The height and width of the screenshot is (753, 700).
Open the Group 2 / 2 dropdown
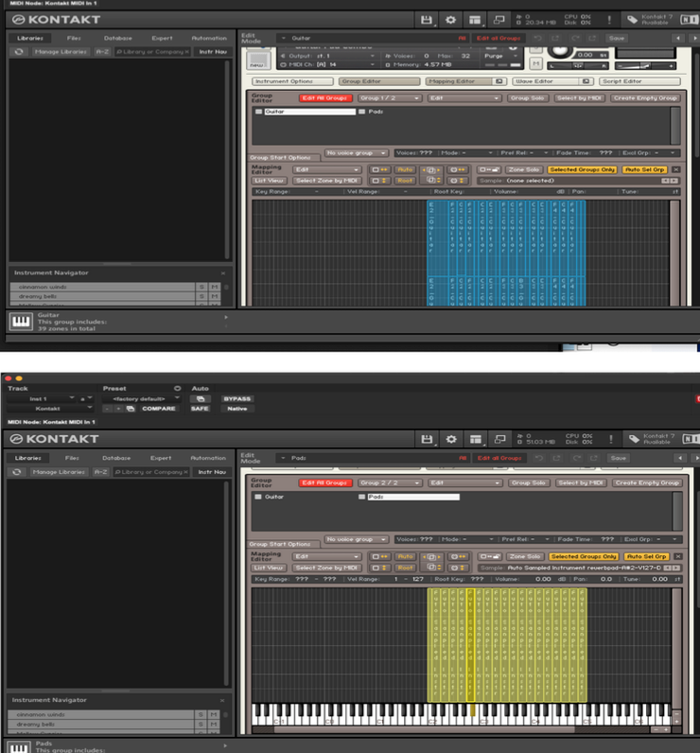click(390, 482)
